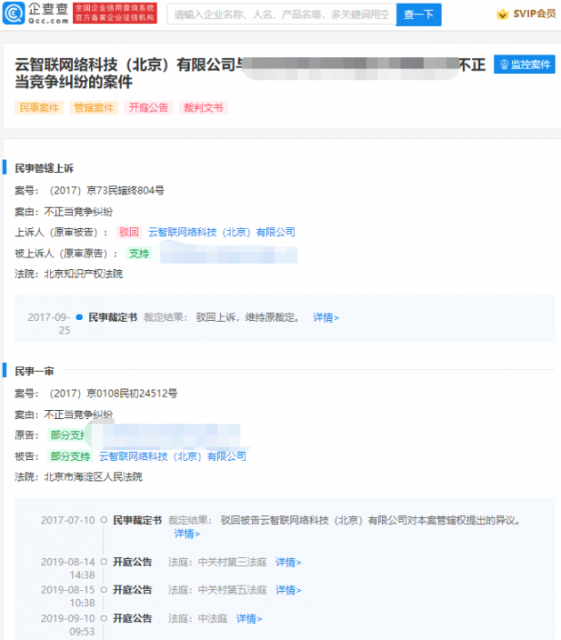
Task: Open defendant 云智联网络科技 link in 民事一审
Action: tap(173, 456)
